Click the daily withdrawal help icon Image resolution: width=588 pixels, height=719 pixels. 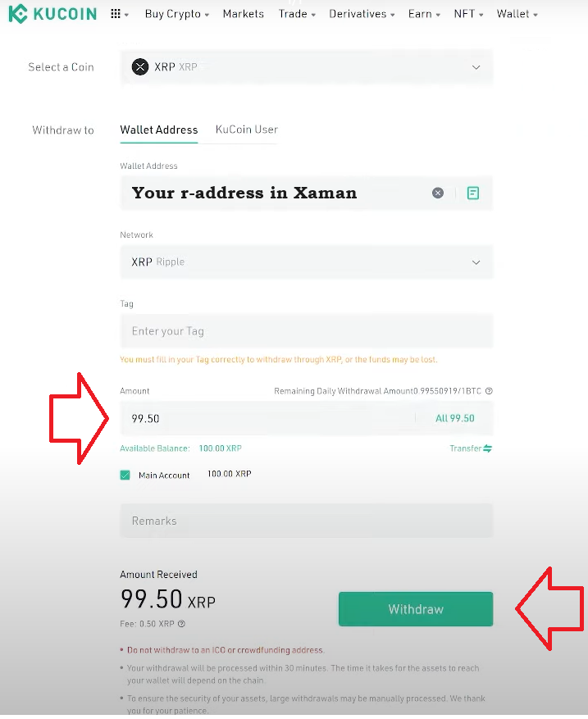point(489,392)
